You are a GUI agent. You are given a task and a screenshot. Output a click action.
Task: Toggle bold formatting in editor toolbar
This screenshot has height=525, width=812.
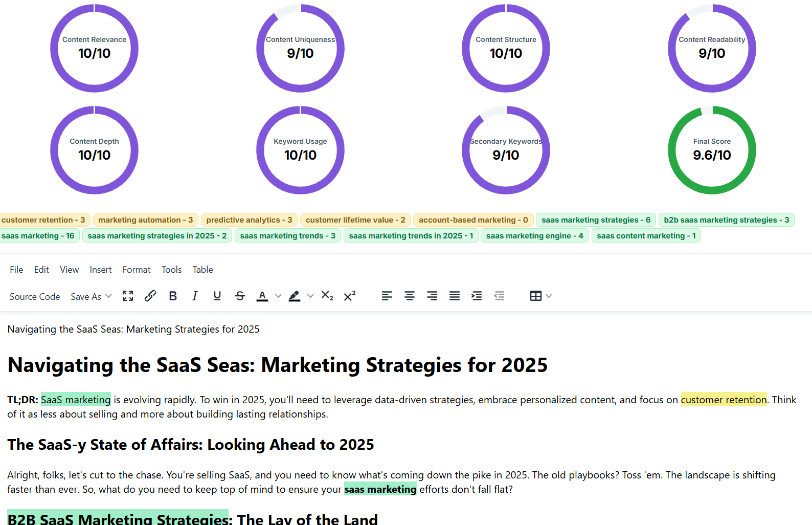pyautogui.click(x=173, y=296)
